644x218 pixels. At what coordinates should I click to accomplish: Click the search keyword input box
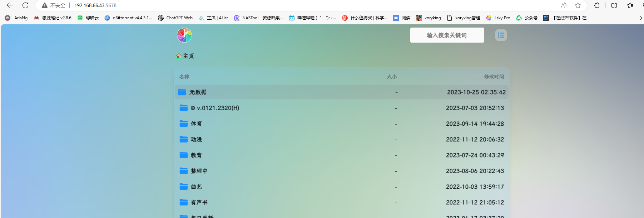click(x=447, y=35)
